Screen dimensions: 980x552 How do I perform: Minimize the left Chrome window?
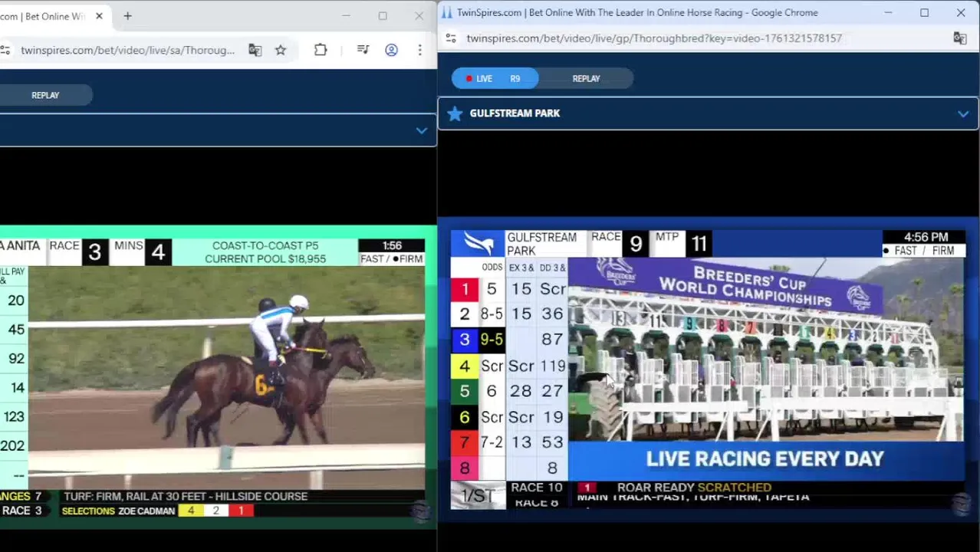click(x=346, y=16)
